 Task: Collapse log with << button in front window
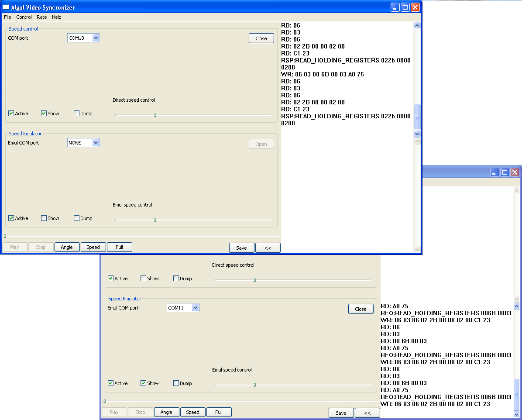268,248
